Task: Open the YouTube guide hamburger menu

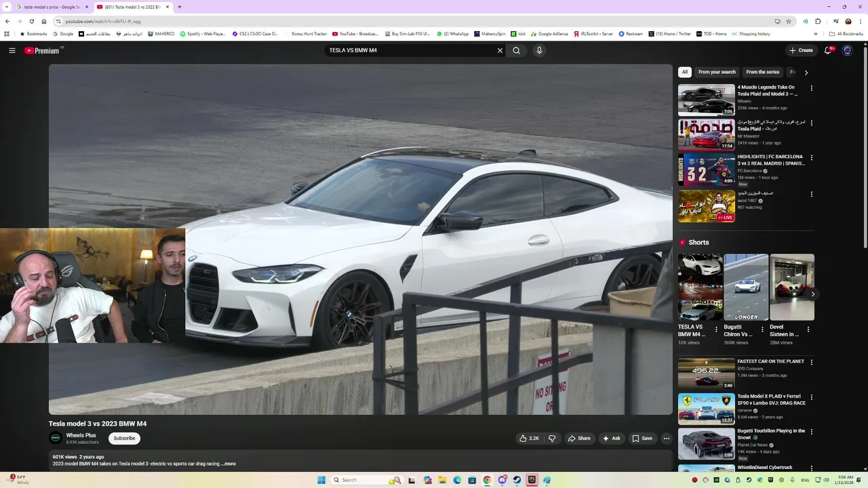Action: pos(12,50)
